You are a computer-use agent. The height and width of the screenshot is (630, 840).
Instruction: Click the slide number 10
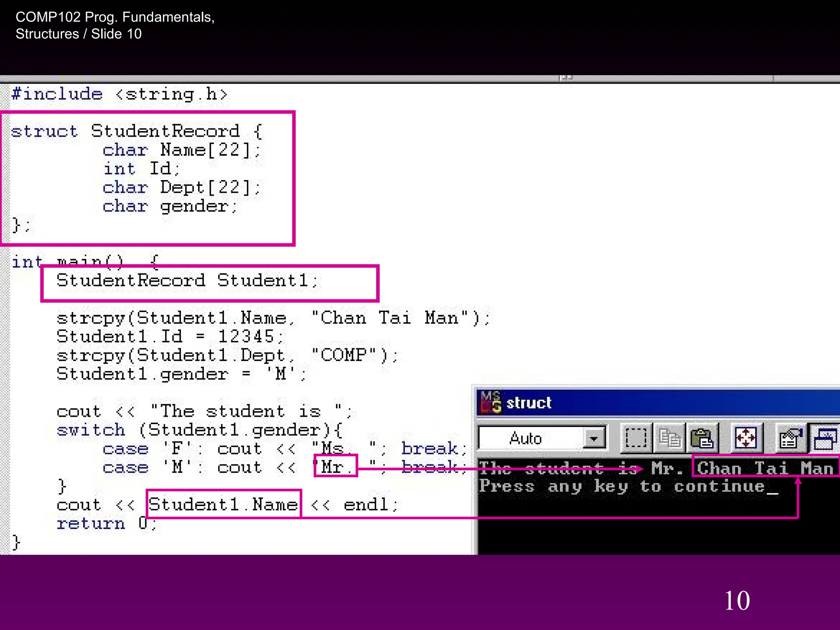737,601
